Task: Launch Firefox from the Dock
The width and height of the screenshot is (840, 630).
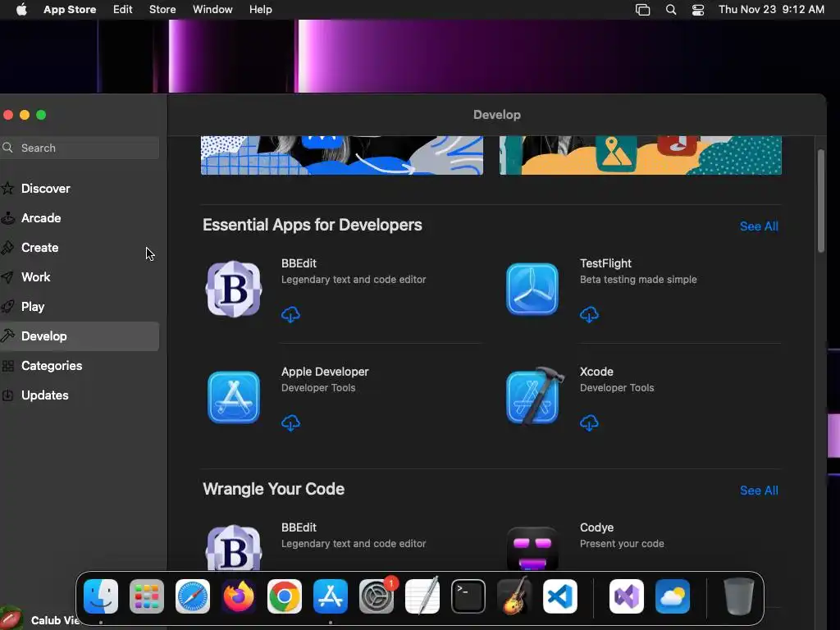Action: tap(239, 596)
